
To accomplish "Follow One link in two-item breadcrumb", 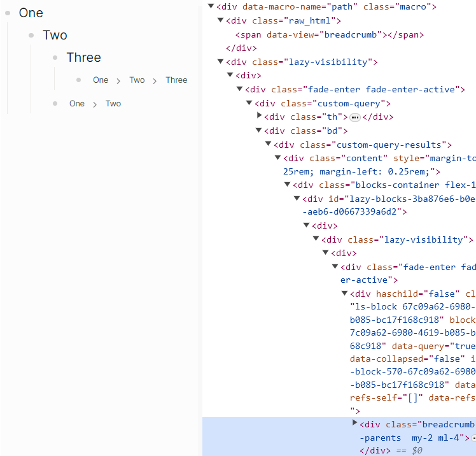I will [77, 104].
